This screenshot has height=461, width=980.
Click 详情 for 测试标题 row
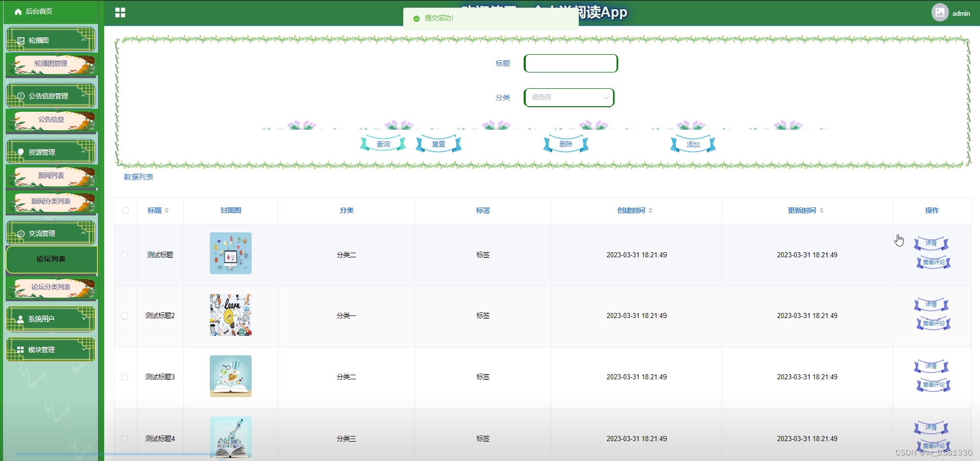pos(932,244)
